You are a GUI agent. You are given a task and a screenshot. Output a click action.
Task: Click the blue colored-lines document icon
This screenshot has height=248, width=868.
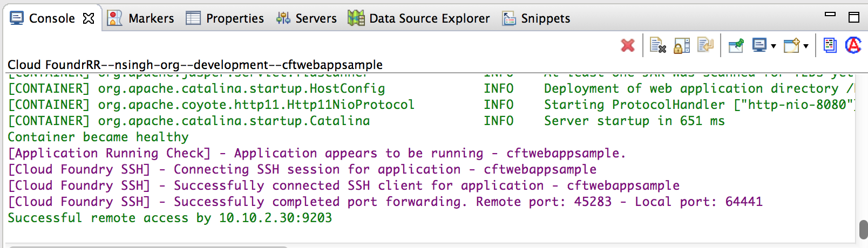click(x=830, y=45)
